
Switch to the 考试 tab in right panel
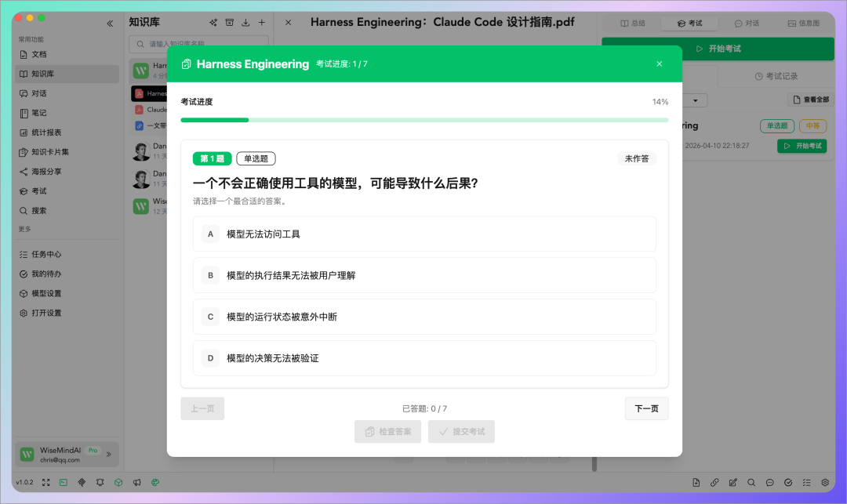coord(690,24)
